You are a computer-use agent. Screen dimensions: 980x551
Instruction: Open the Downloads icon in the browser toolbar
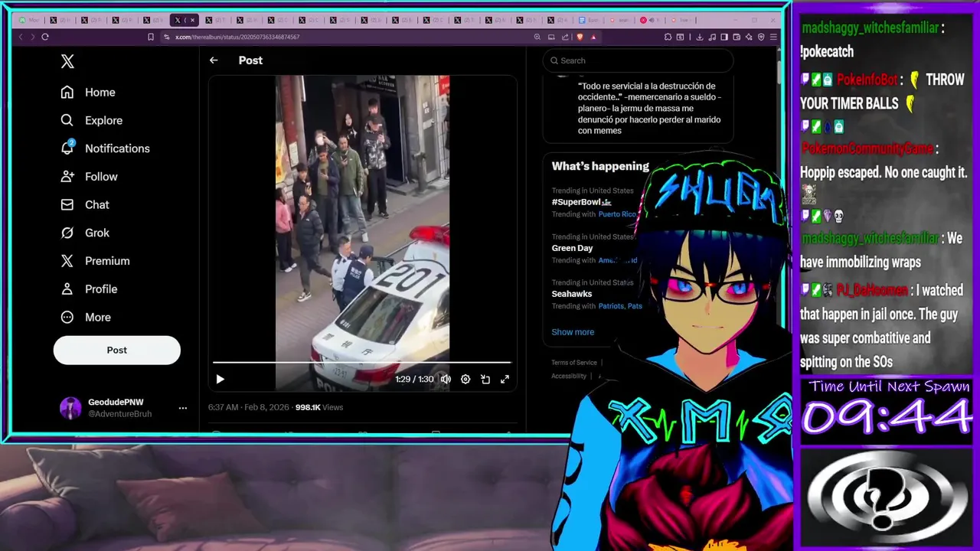(700, 37)
